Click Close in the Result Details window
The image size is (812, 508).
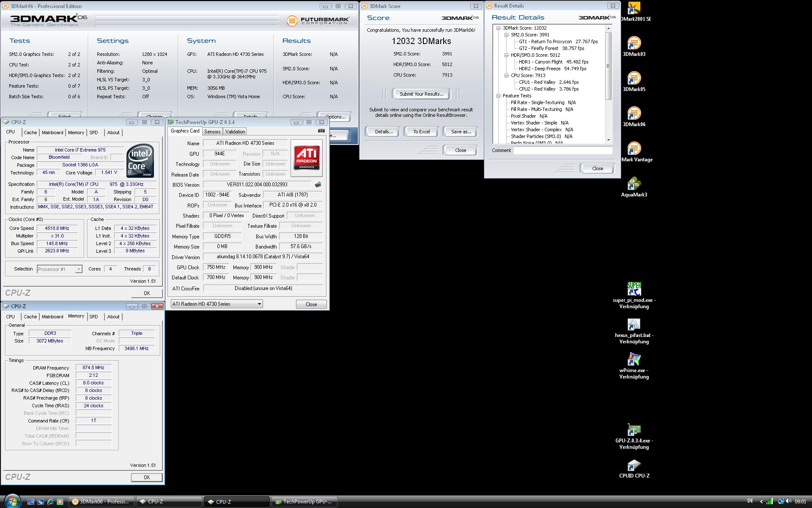pos(597,168)
